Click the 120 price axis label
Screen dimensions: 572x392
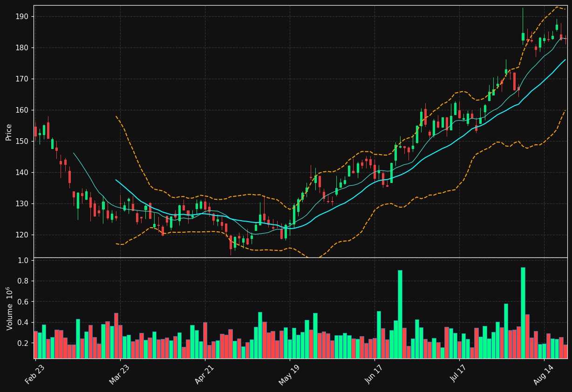22,235
